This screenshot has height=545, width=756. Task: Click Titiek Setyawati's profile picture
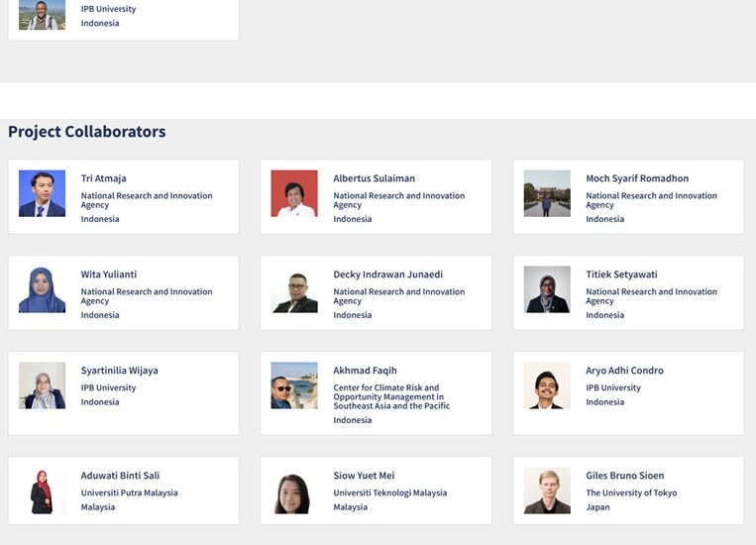point(547,289)
